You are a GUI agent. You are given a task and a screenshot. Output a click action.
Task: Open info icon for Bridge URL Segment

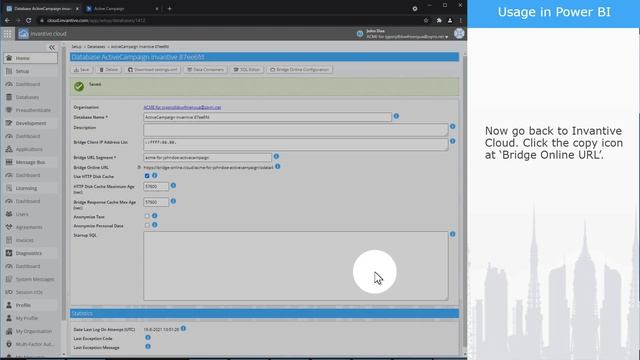(x=276, y=156)
